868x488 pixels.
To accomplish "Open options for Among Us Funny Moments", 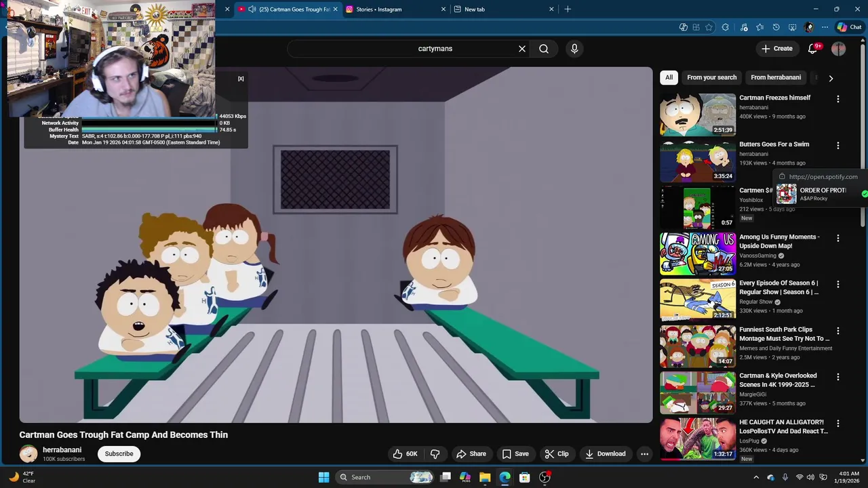I will pyautogui.click(x=838, y=238).
